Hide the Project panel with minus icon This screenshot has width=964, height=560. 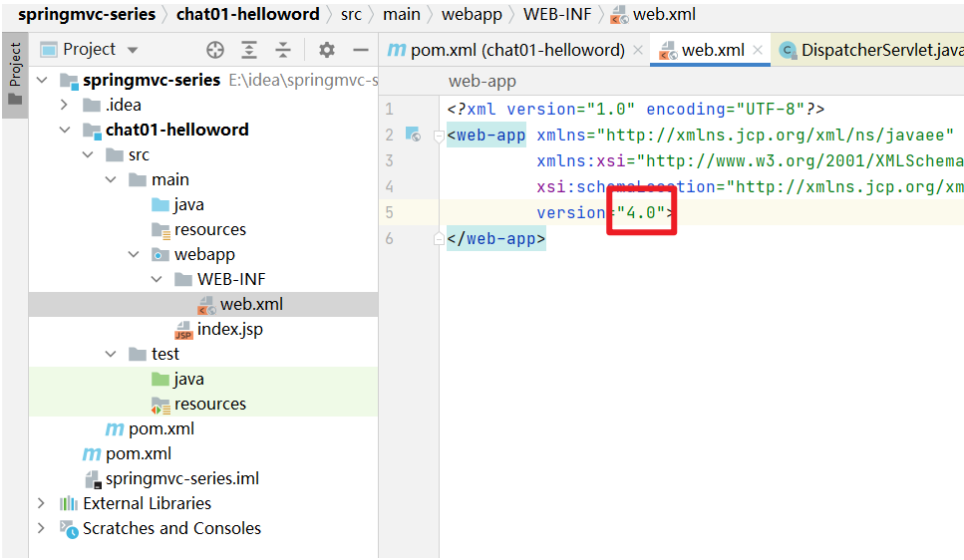[x=361, y=50]
